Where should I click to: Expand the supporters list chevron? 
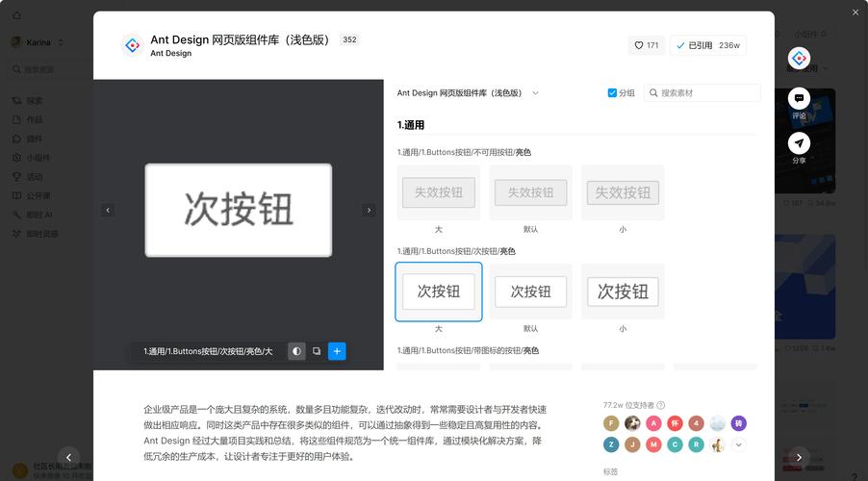(x=738, y=444)
